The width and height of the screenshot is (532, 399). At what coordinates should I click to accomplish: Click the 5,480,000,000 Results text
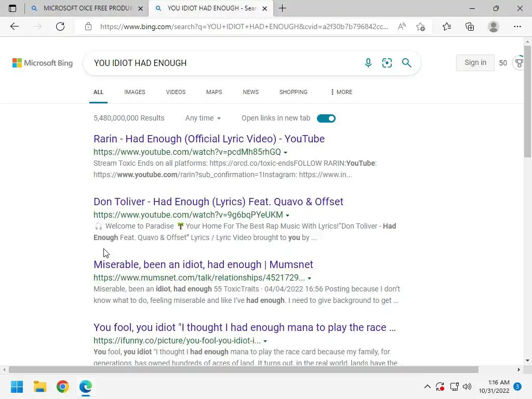pyautogui.click(x=129, y=118)
